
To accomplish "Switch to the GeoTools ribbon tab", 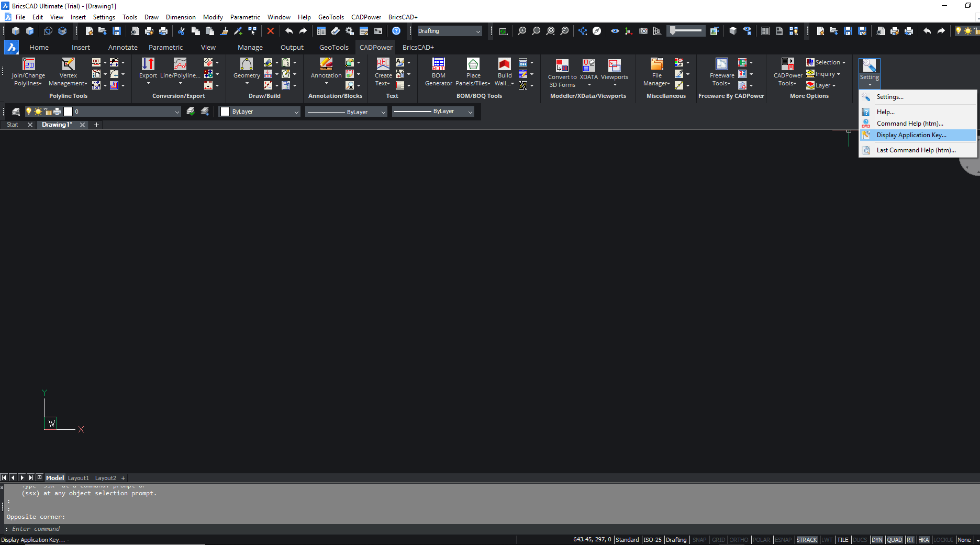I will pos(334,47).
